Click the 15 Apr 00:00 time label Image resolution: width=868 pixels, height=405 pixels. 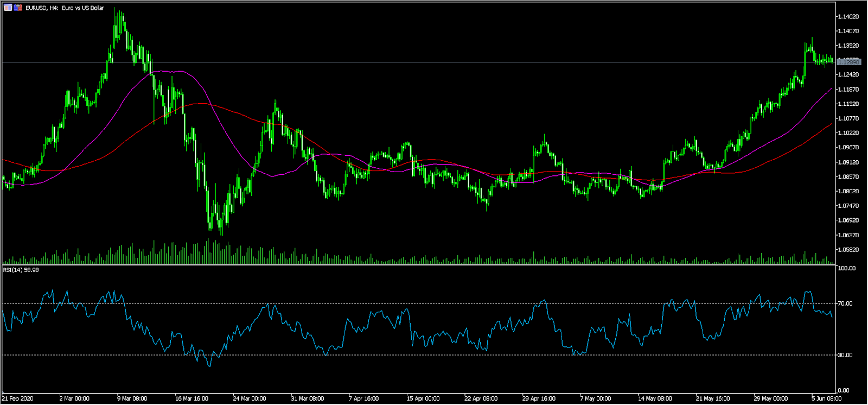click(423, 398)
